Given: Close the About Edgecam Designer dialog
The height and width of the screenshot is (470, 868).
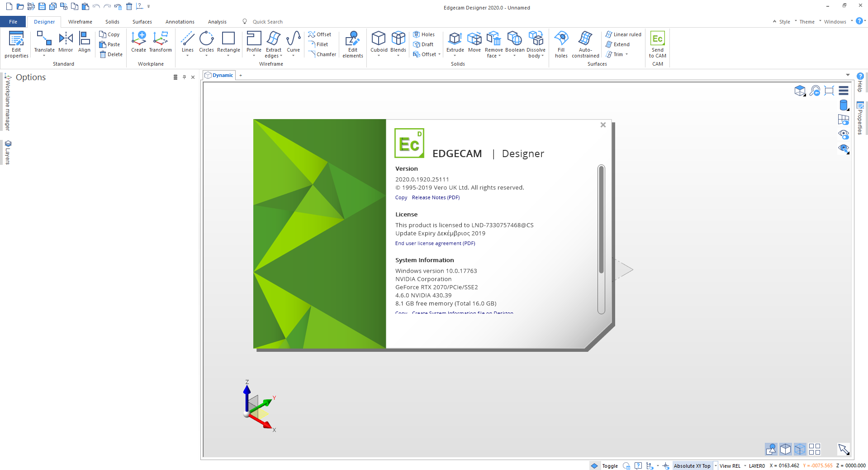Looking at the screenshot, I should coord(603,125).
